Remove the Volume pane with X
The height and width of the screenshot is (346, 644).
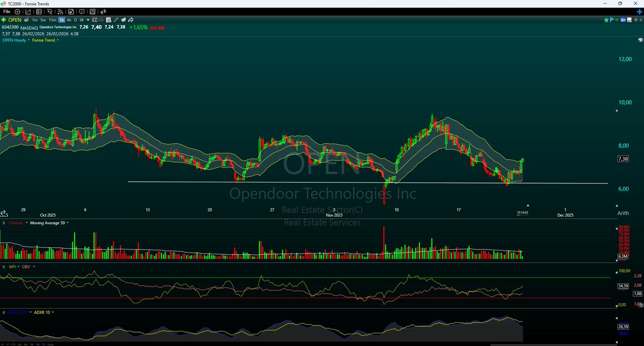tap(4, 223)
